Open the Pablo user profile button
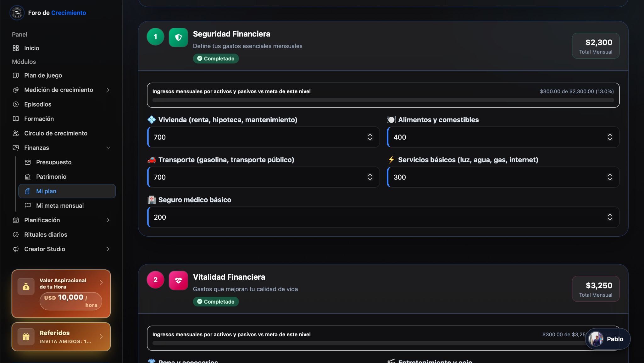Screen dimensions: 644x363 tap(608, 339)
